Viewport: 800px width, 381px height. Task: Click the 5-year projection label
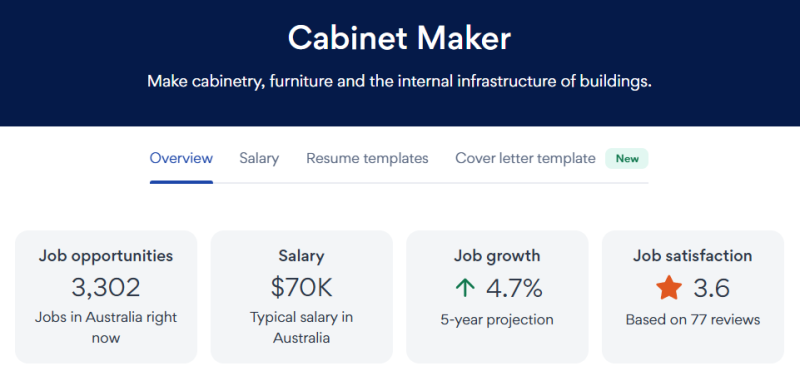(497, 320)
